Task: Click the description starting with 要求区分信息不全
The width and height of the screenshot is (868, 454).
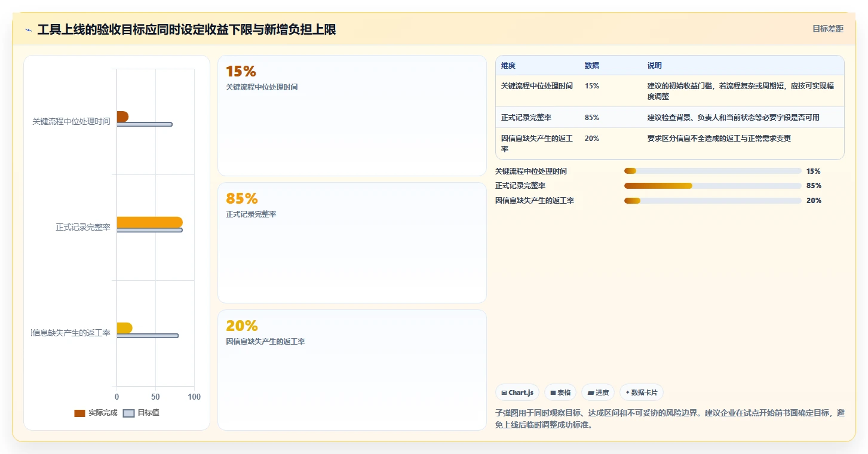Action: click(x=719, y=139)
